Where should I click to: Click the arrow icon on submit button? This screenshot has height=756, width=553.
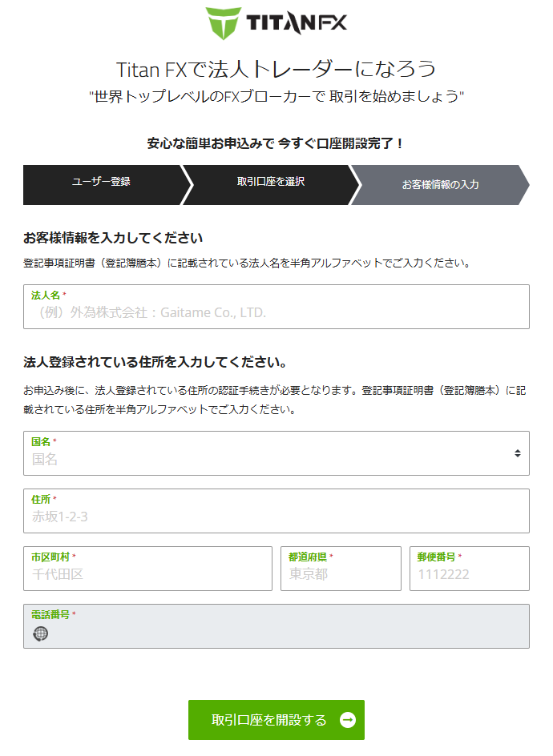[348, 720]
